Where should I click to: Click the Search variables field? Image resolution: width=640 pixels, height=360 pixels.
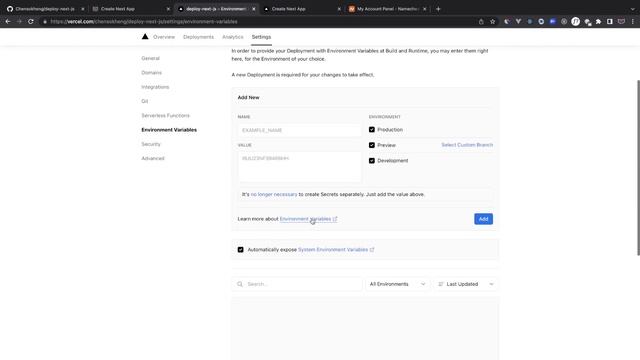[297, 284]
